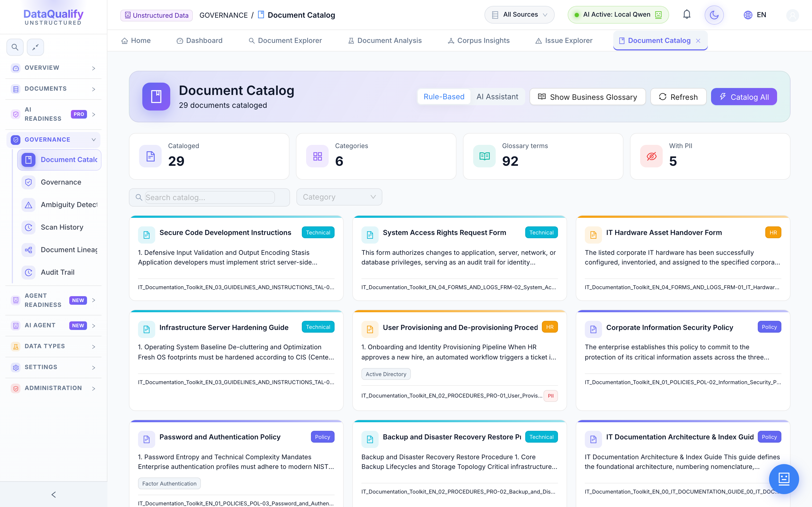Go to the Corpus Insights tab
This screenshot has height=507, width=812.
pyautogui.click(x=479, y=41)
